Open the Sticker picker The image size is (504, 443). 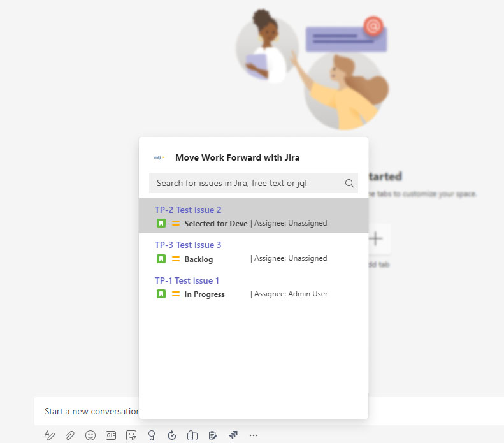point(131,435)
